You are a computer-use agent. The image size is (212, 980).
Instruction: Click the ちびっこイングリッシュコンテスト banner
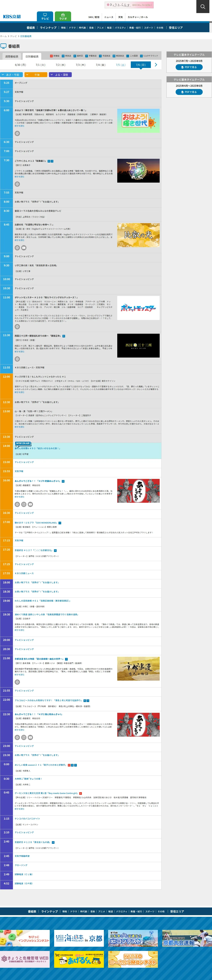[25, 939]
